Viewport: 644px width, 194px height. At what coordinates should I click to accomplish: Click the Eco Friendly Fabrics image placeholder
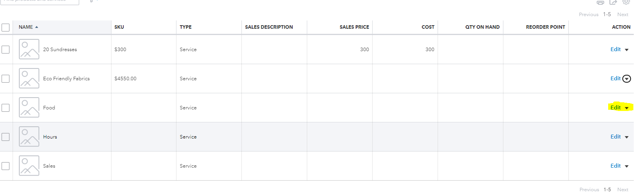[x=29, y=78]
